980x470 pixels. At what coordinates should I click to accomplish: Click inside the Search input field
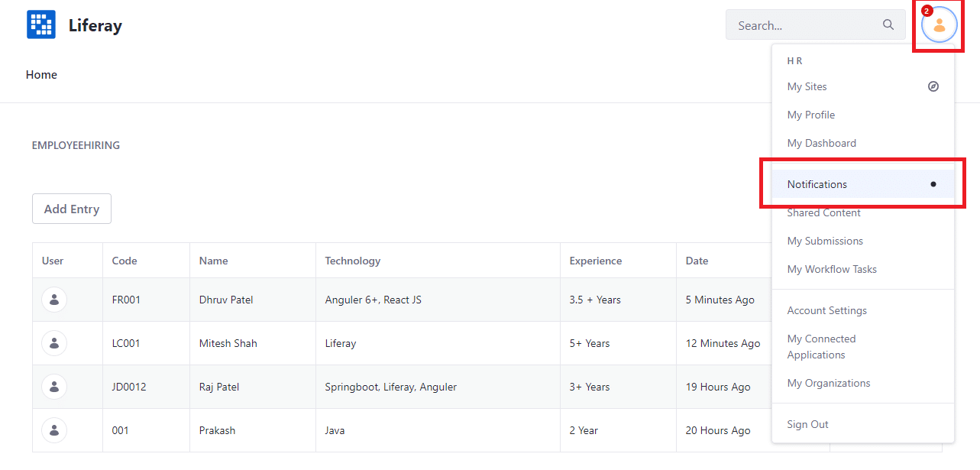coord(802,25)
